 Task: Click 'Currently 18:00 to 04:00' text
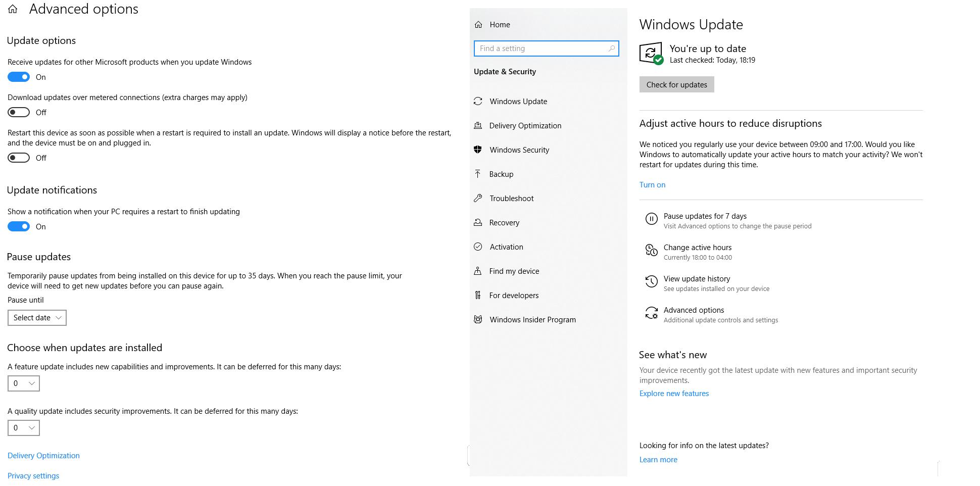pos(698,258)
